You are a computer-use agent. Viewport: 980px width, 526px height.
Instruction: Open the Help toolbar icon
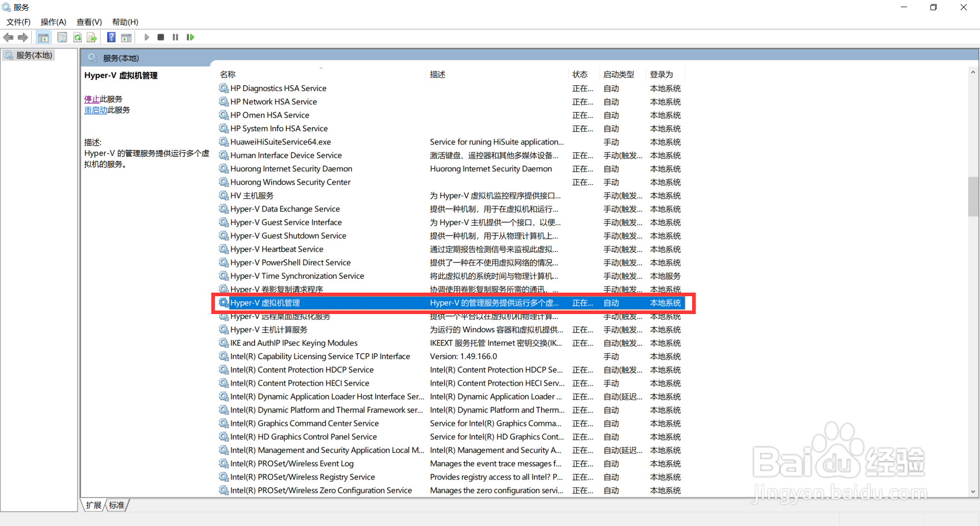[111, 37]
